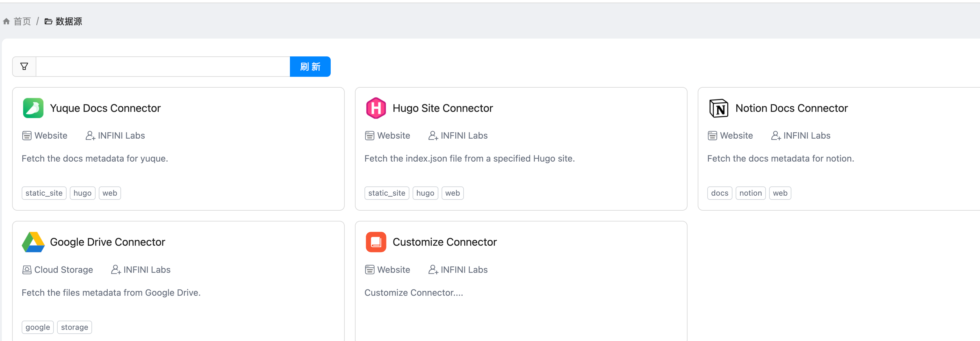
Task: Click Website label in Notion card
Action: [737, 135]
